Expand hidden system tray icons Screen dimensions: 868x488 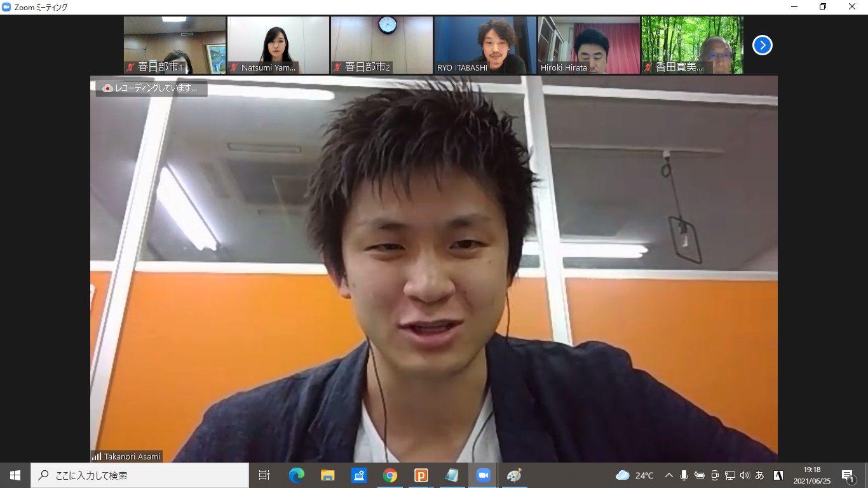tap(669, 475)
